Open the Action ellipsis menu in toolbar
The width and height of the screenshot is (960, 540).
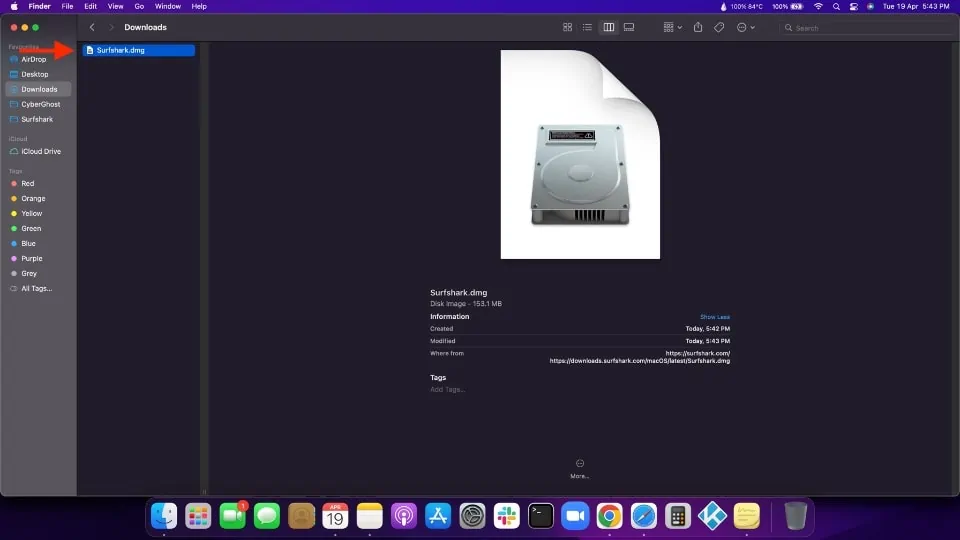pos(745,28)
